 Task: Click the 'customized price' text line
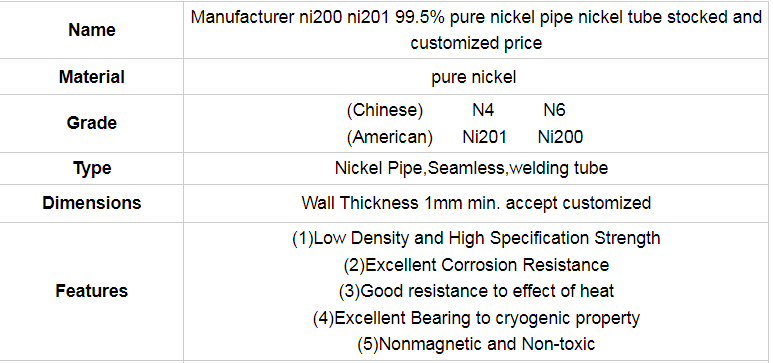click(x=476, y=43)
